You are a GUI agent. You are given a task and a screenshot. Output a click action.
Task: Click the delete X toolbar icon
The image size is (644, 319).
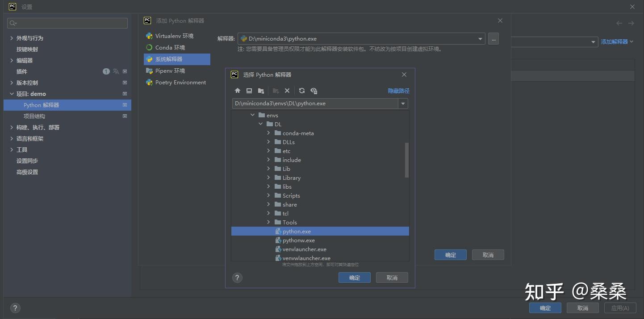(287, 91)
